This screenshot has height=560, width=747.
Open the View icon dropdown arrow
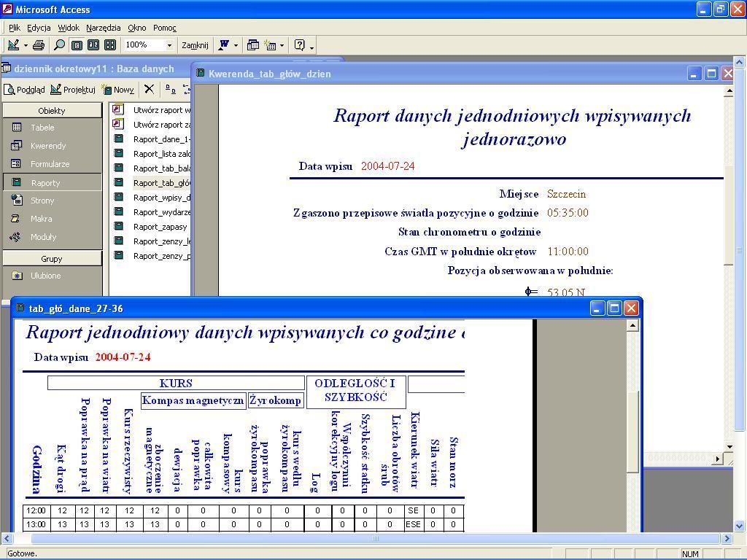(26, 46)
